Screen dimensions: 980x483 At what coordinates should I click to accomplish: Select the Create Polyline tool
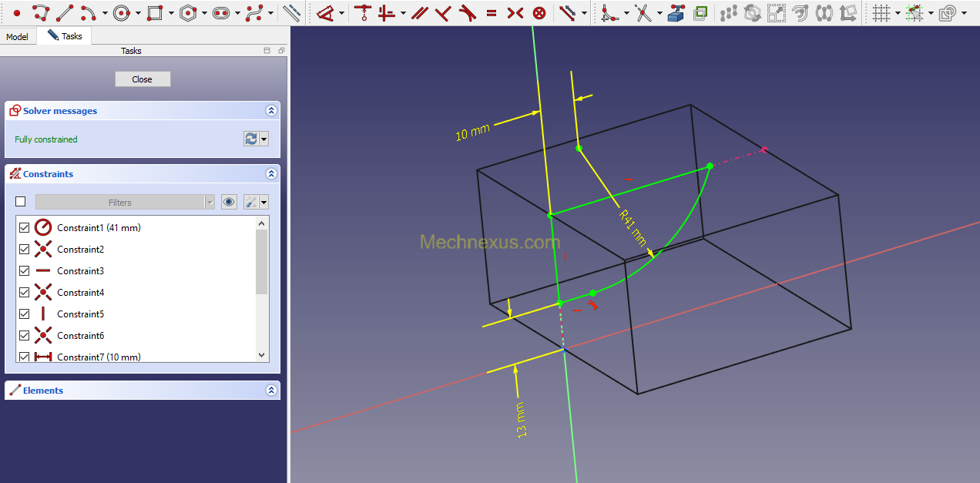pos(41,13)
